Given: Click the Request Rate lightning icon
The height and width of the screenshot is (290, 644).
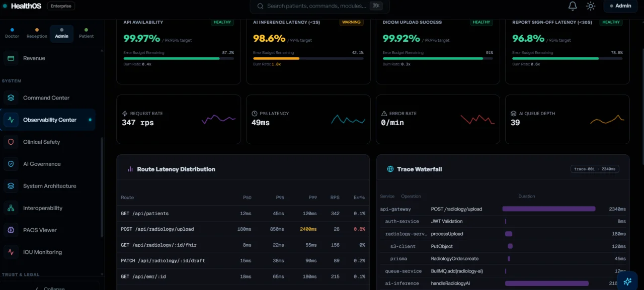Looking at the screenshot, I should (125, 114).
